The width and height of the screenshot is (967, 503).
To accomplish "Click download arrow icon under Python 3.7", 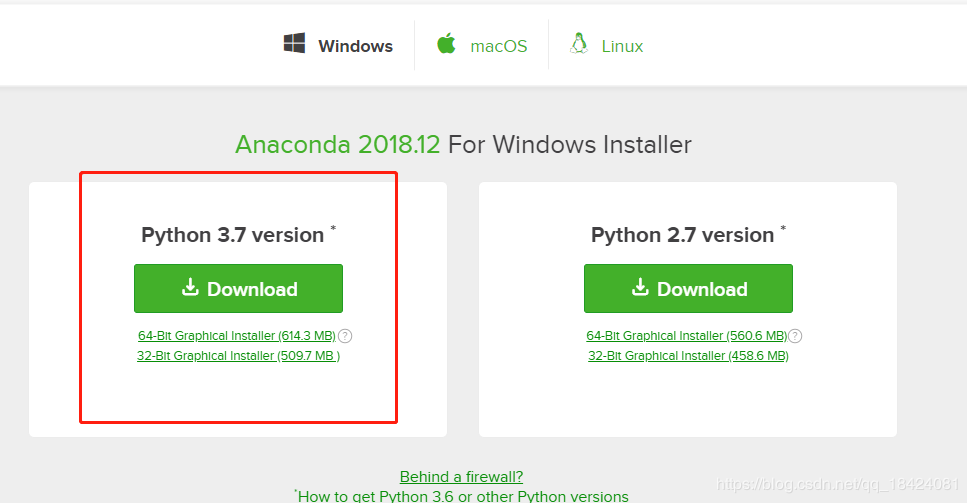I will pyautogui.click(x=190, y=288).
